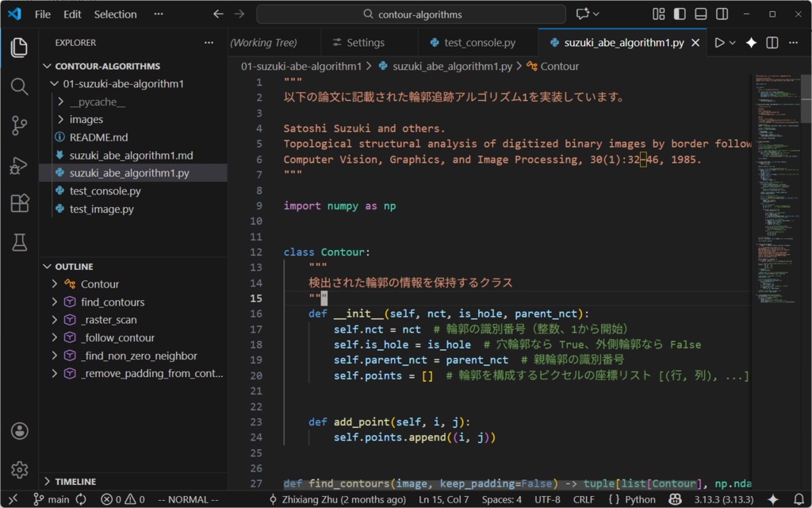
Task: Split the editor using the split icon
Action: coord(772,43)
